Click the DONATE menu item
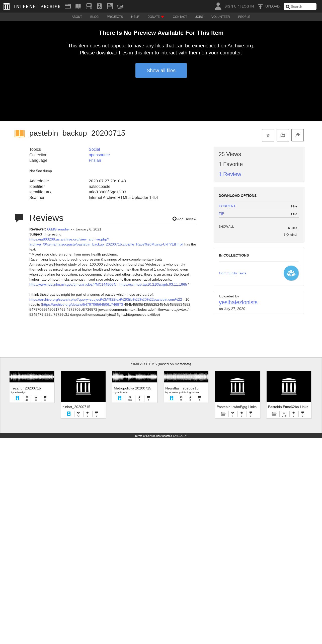 tap(153, 17)
